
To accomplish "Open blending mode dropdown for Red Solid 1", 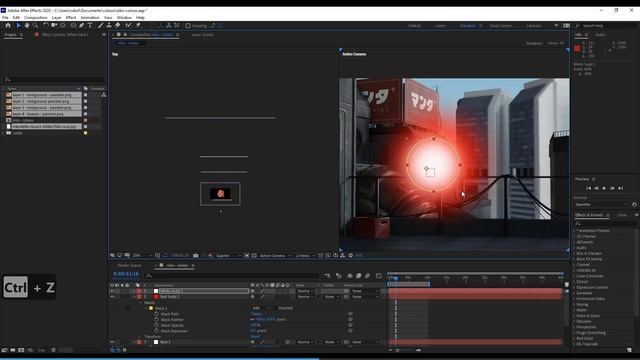I will [x=305, y=297].
